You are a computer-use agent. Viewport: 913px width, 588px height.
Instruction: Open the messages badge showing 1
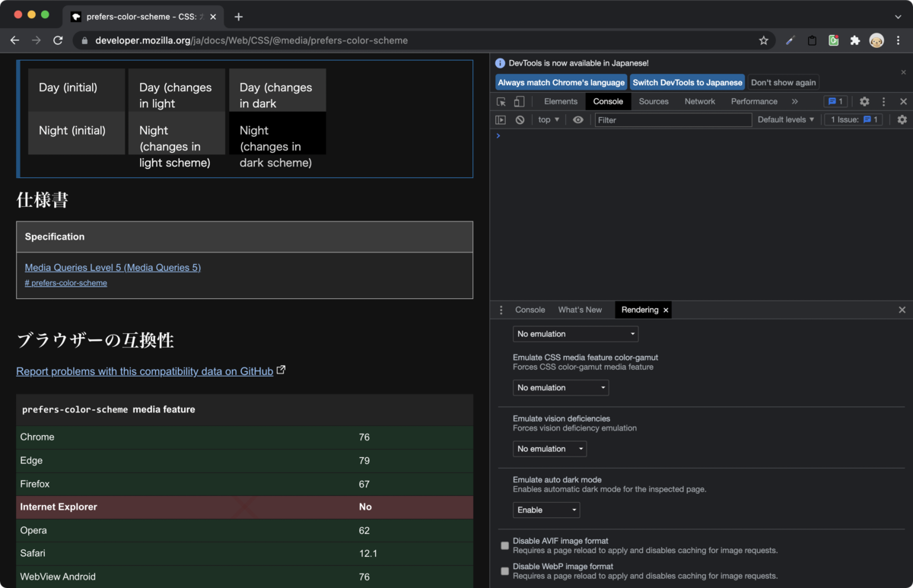pos(835,101)
